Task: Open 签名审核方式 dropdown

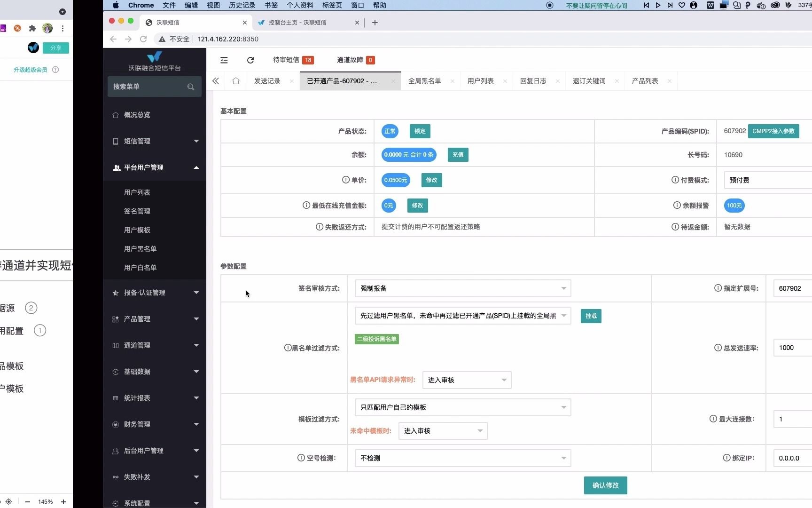Action: coord(463,288)
